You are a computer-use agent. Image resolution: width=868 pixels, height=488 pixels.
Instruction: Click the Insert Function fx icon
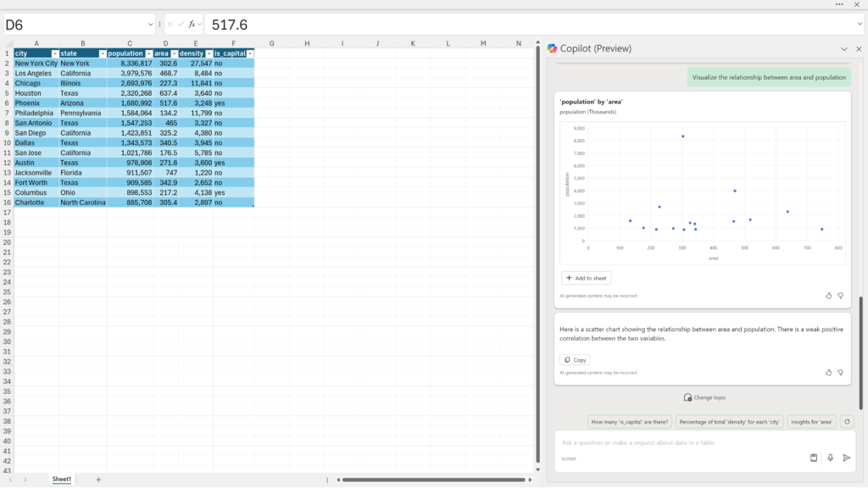click(192, 25)
